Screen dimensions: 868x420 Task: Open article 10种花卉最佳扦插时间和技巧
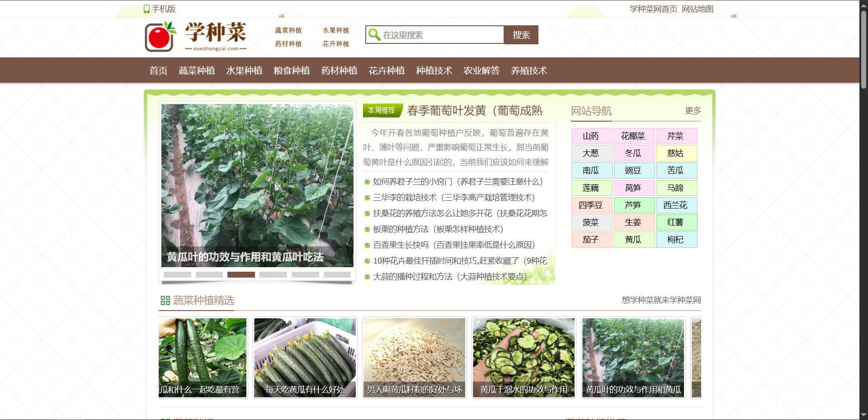pos(460,261)
